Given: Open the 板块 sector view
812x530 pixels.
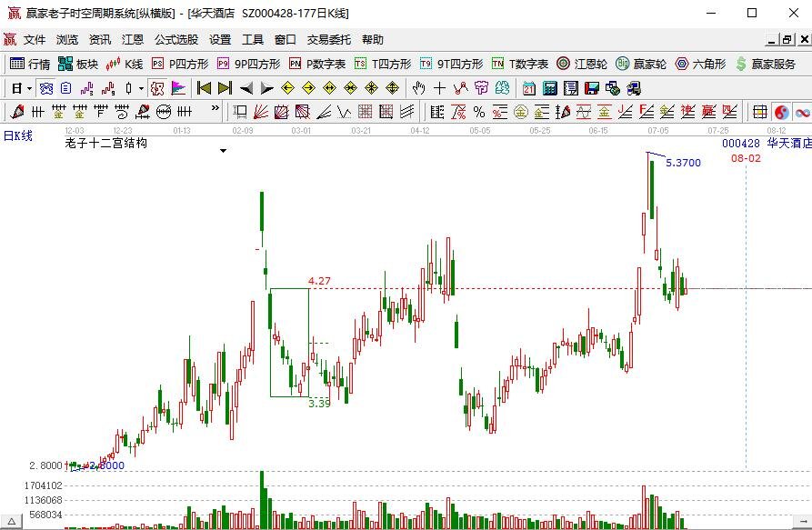Looking at the screenshot, I should click(77, 64).
